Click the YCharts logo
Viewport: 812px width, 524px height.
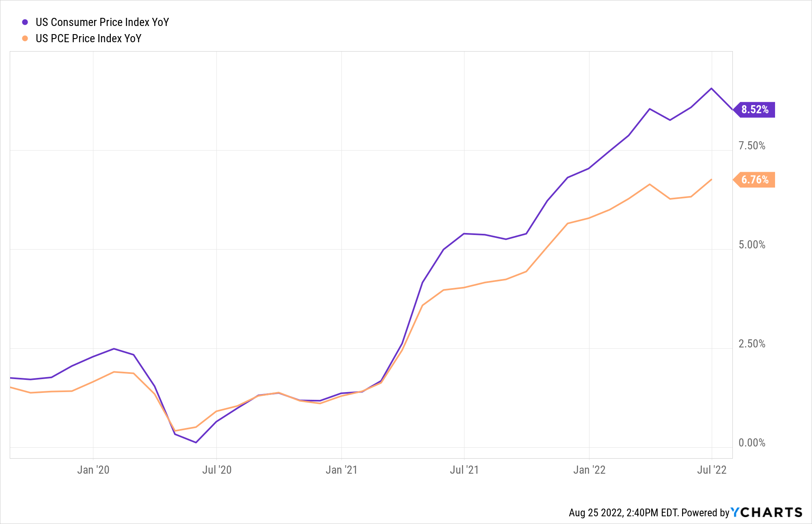767,512
